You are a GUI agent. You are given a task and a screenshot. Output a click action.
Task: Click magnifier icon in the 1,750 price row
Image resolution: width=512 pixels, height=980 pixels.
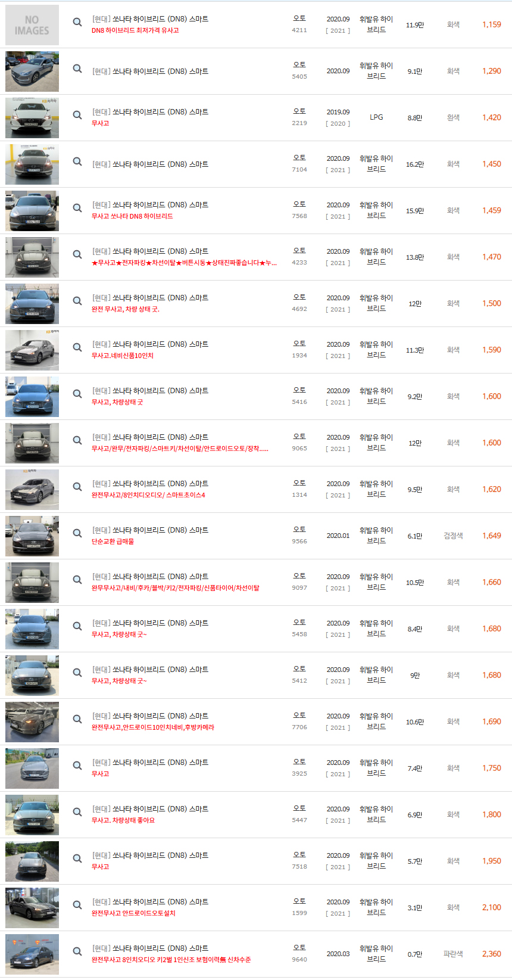point(77,766)
